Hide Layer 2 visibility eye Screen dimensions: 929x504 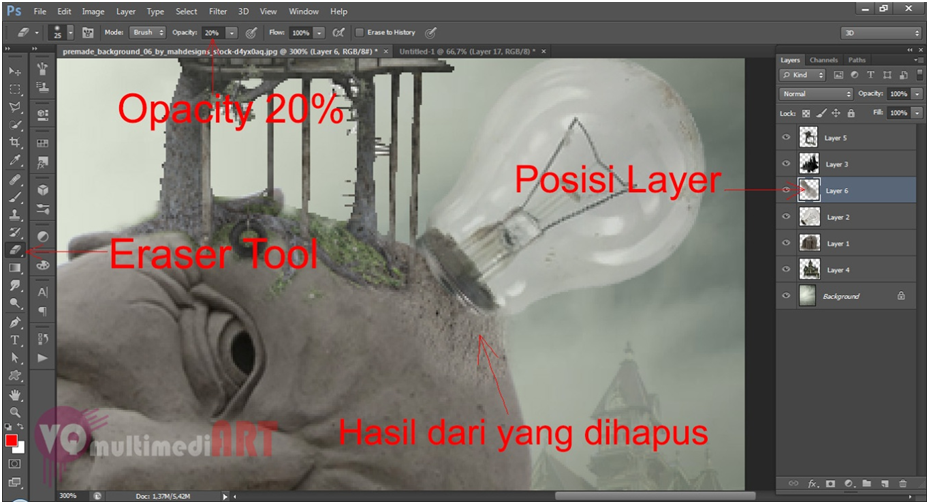[786, 217]
